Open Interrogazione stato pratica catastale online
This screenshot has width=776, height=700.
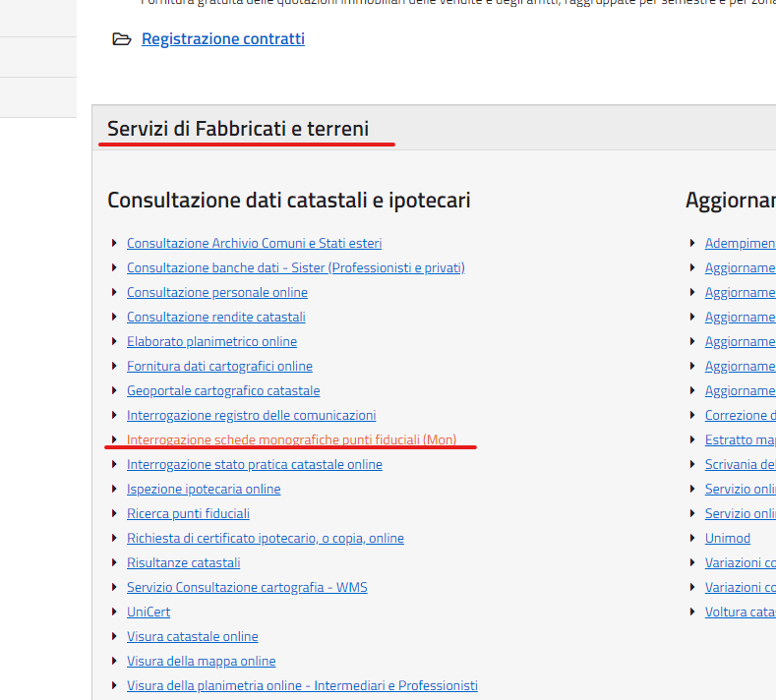click(x=254, y=464)
